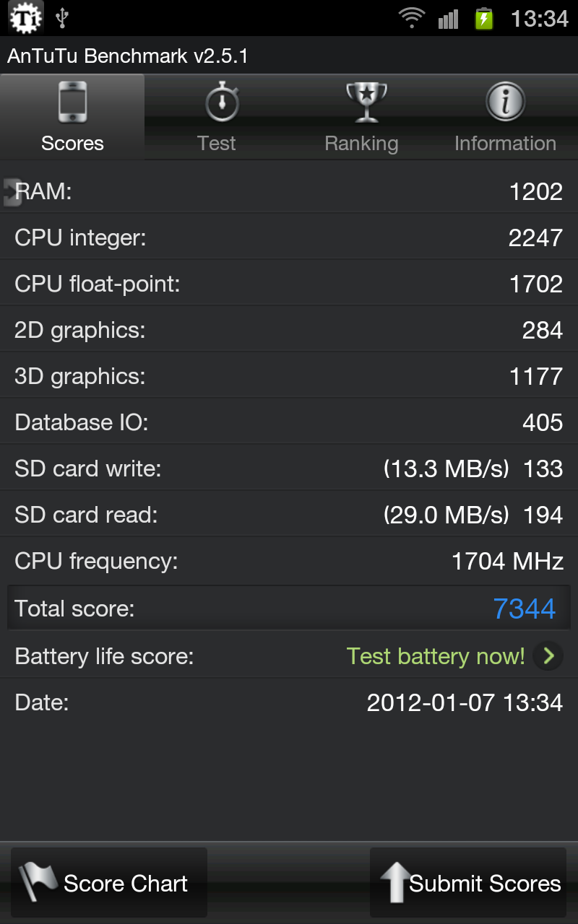
Task: Tap the Total score 7344 value
Action: [x=525, y=609]
